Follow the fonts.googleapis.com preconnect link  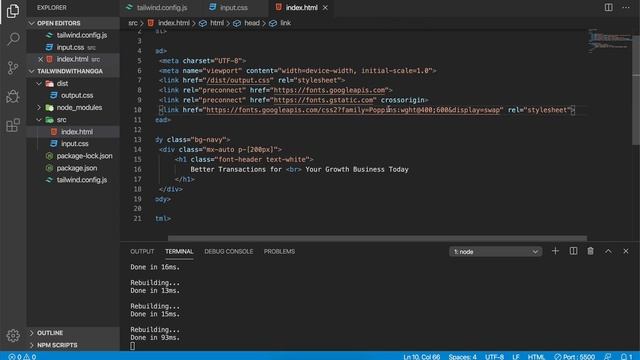point(329,90)
